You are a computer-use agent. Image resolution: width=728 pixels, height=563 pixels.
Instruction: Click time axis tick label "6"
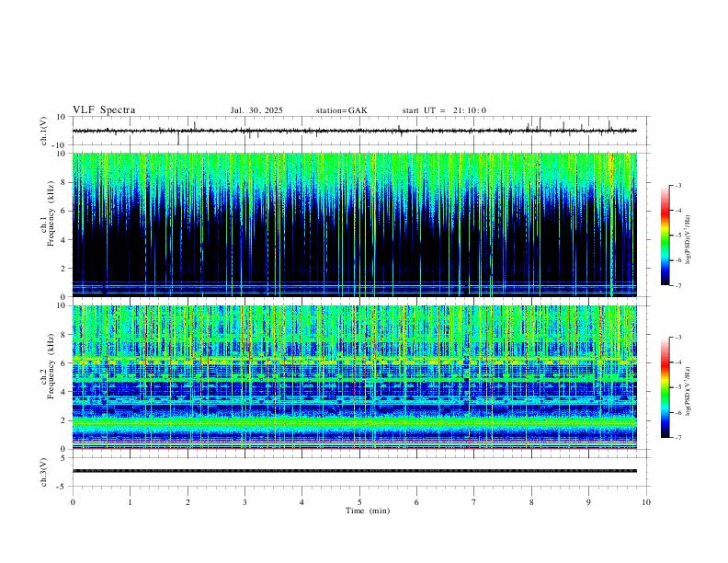[x=417, y=502]
